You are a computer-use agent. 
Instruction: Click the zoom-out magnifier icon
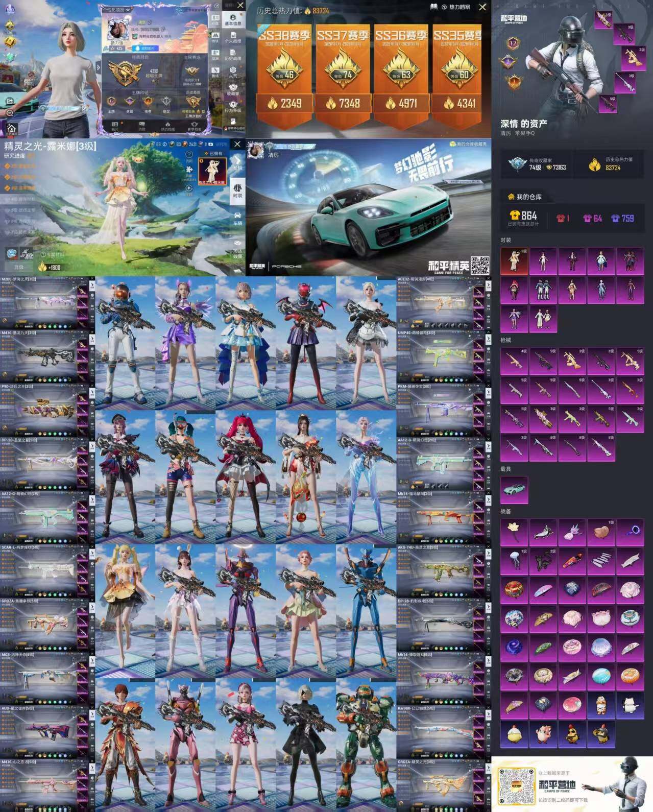tap(10, 113)
